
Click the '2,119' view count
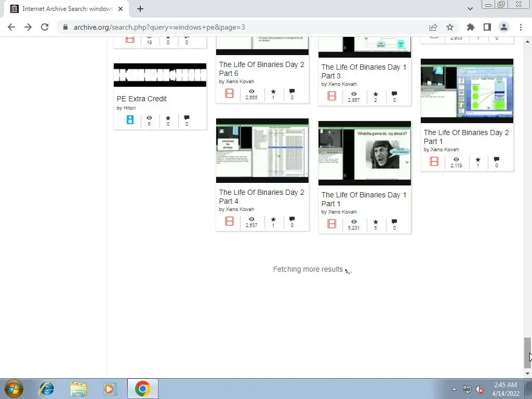pos(456,166)
